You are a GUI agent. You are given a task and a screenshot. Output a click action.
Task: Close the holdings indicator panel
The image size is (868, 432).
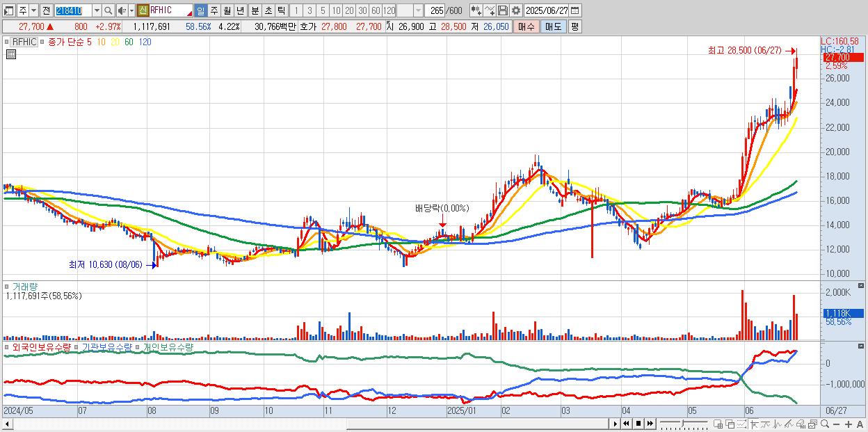point(862,346)
